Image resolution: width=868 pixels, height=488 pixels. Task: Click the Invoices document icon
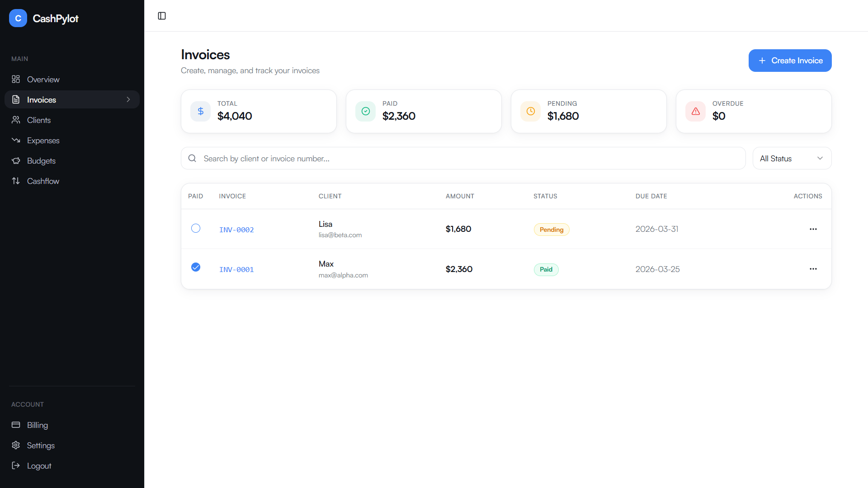coord(16,99)
